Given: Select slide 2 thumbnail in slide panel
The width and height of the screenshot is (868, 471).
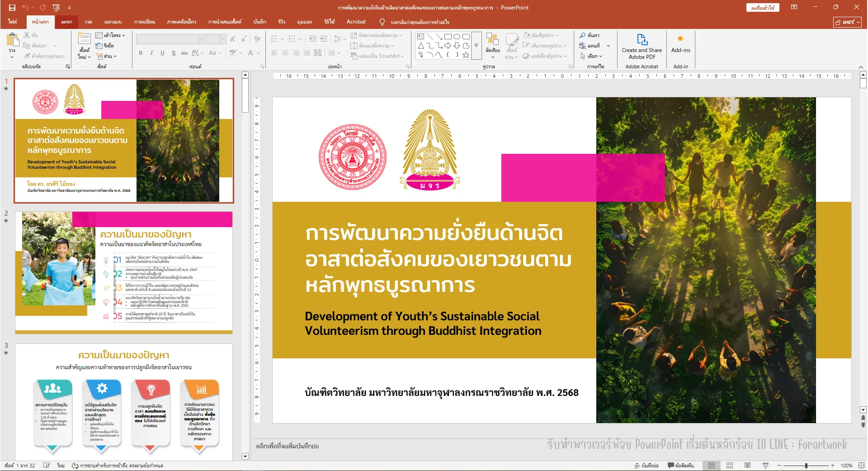Looking at the screenshot, I should point(124,272).
